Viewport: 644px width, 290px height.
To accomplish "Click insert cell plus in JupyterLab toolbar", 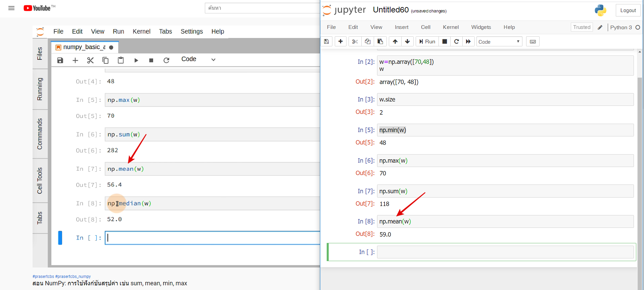I will pos(75,60).
